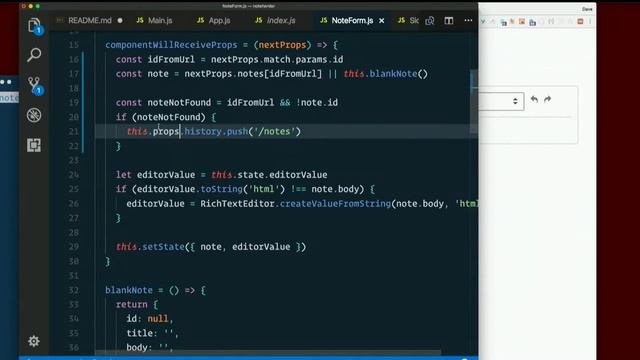This screenshot has width=640, height=360.
Task: Open the editor More Actions ellipsis menu
Action: coord(468,20)
